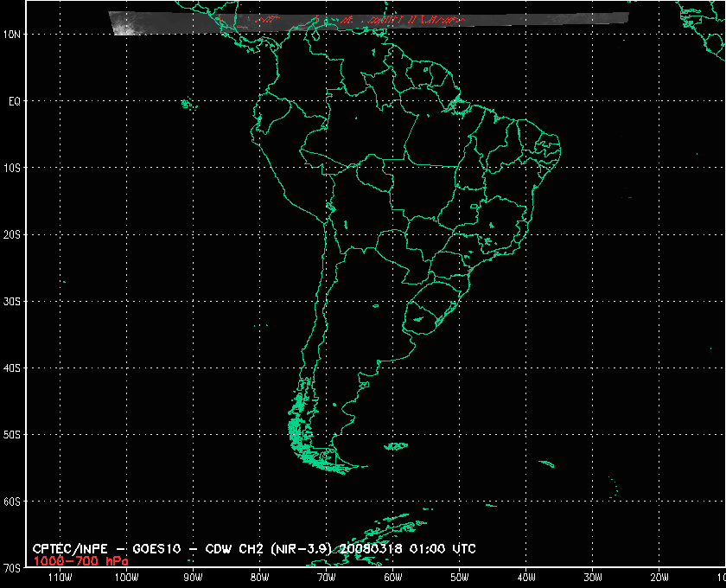726x588 pixels.
Task: Click the 20W longitude label
Action: [659, 578]
